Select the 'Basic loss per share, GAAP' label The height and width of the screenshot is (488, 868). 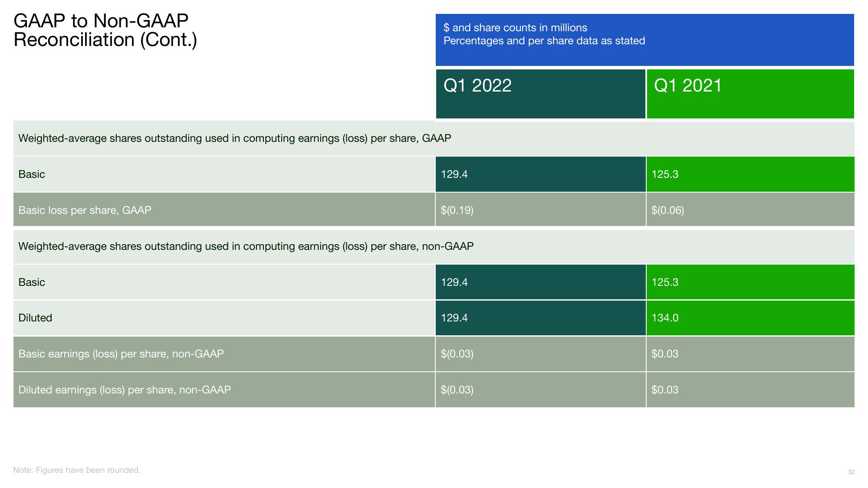pos(85,210)
